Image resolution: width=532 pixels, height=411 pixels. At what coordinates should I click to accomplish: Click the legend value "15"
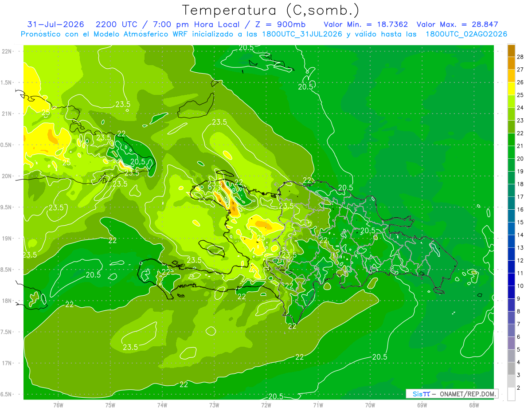click(x=520, y=222)
